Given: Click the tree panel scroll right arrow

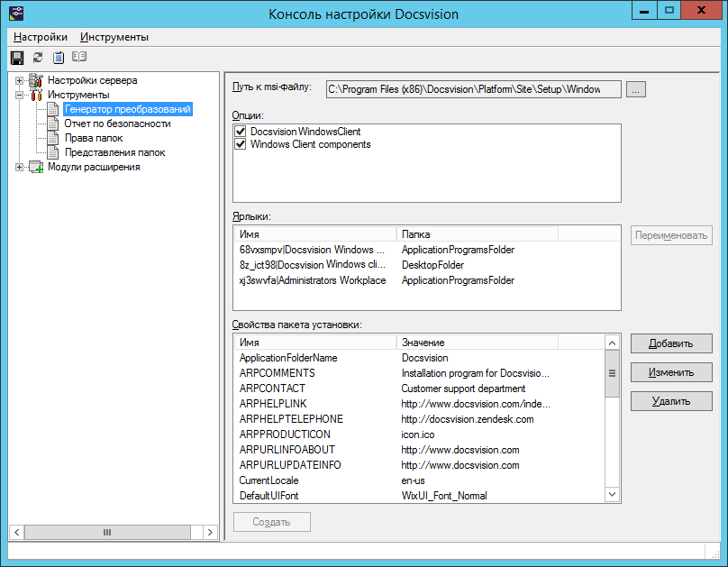Looking at the screenshot, I should pos(210,532).
